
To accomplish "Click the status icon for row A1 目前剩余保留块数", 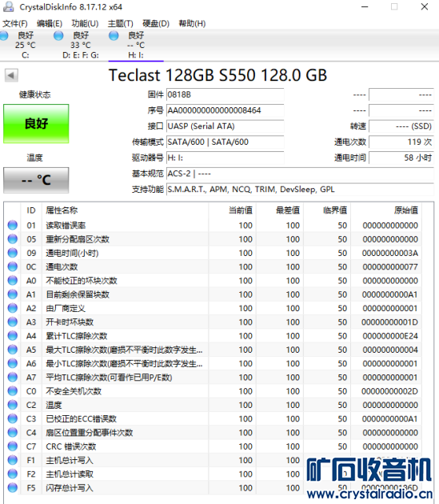I will pyautogui.click(x=13, y=294).
